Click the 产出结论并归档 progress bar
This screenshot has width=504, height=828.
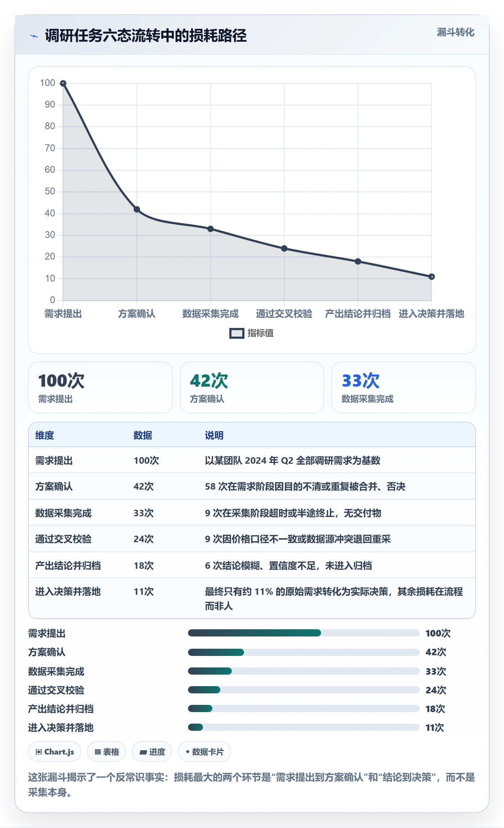click(304, 708)
